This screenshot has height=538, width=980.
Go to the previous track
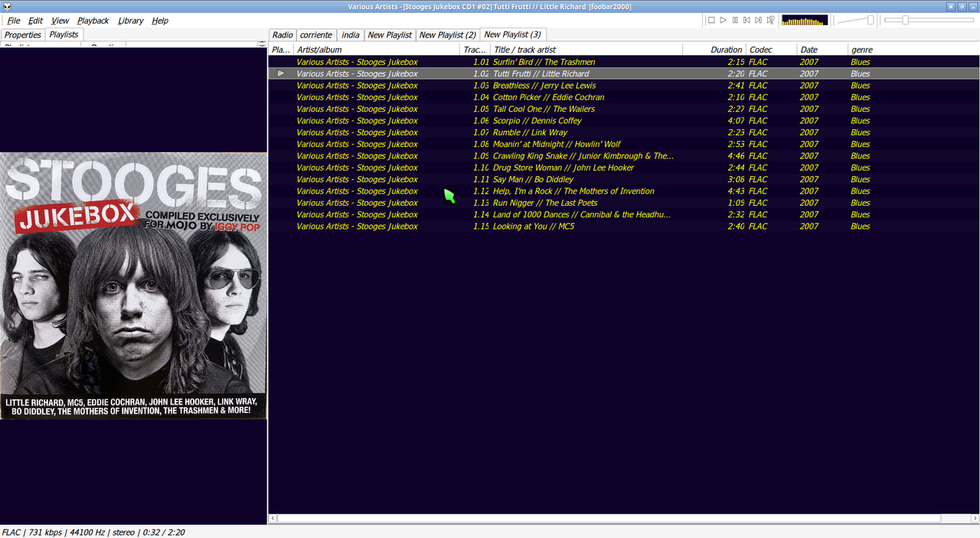pos(746,20)
